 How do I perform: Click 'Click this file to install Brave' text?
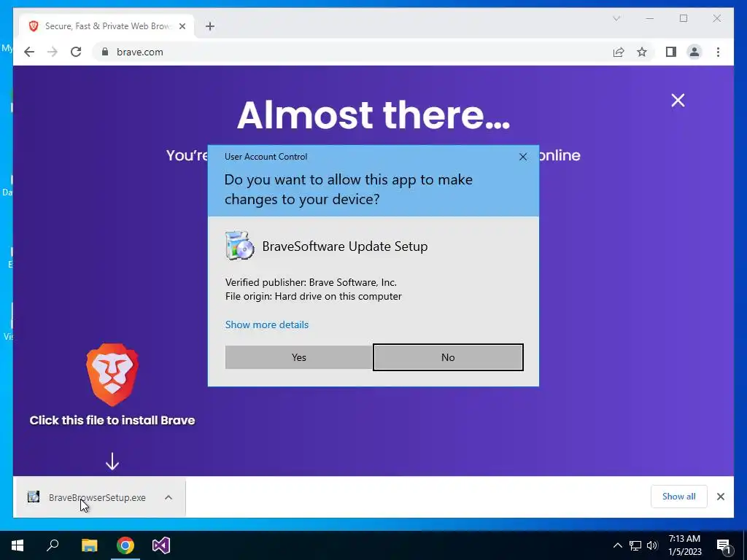point(112,420)
